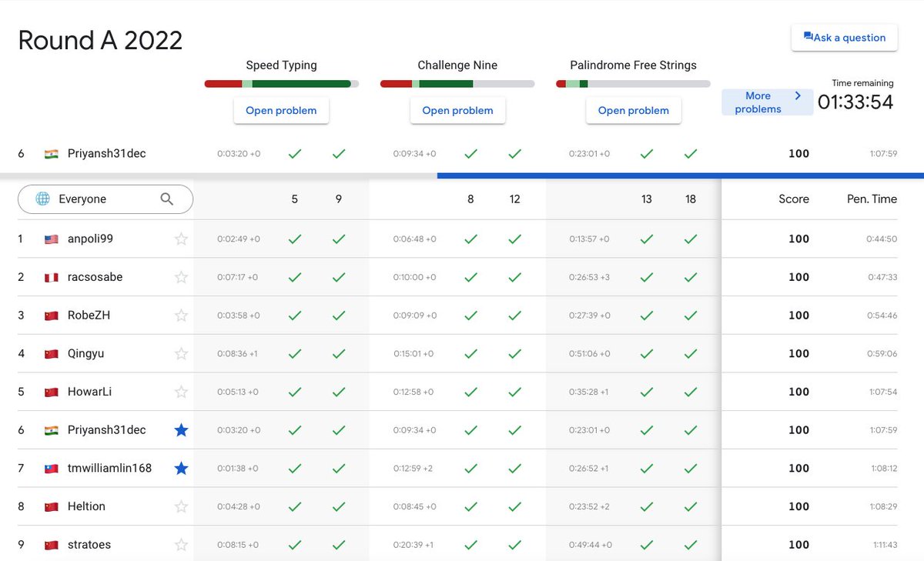Click RobeZH's penalty time 0:54:46

pos(883,316)
